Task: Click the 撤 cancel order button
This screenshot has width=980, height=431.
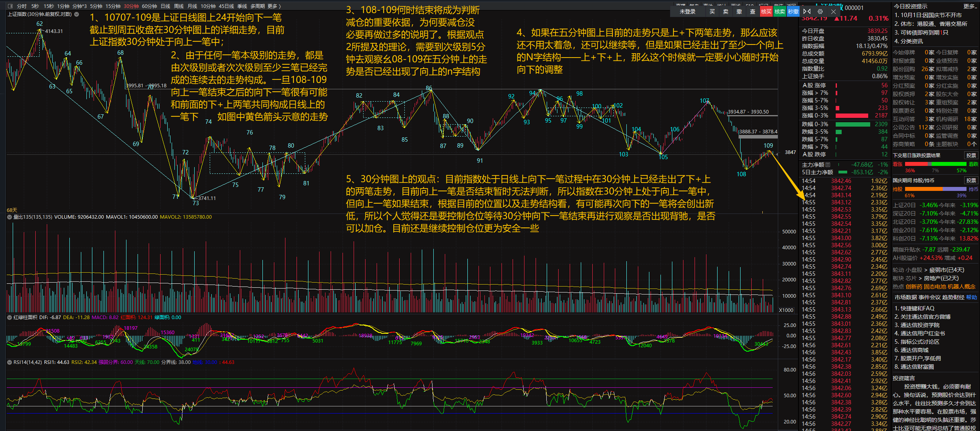Action: pos(739,12)
